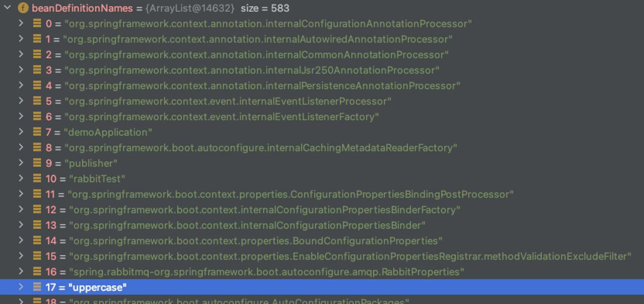Click the element icon beside rabbitTest
644x304 pixels.
pyautogui.click(x=37, y=179)
